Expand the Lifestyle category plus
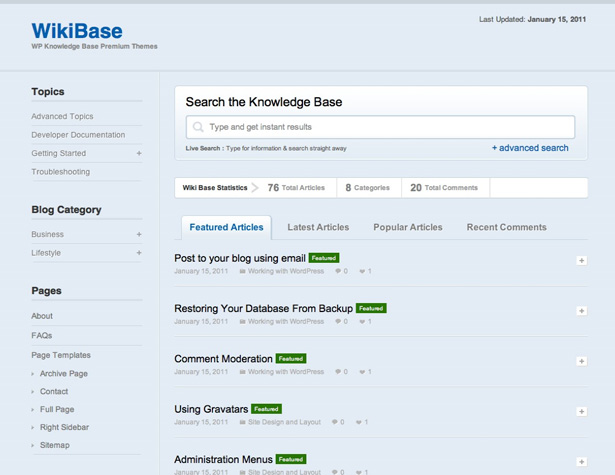The image size is (615, 475). [139, 253]
